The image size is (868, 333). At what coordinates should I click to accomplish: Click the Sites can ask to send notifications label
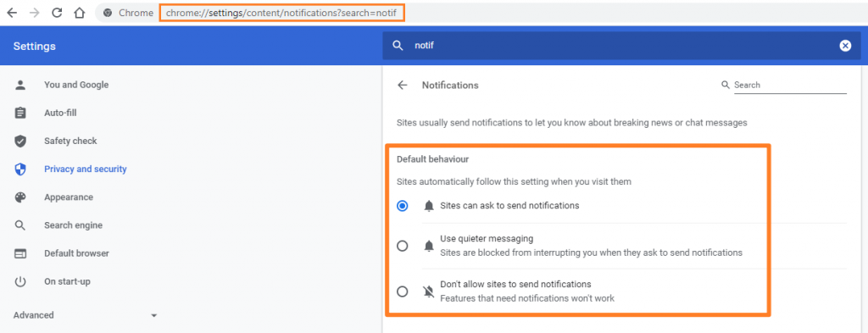pyautogui.click(x=509, y=206)
